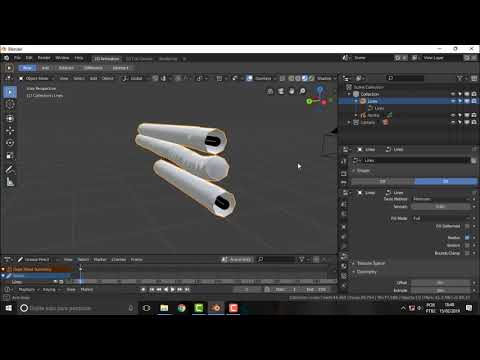
Task: Expand the Texture Space panel
Action: pos(369,263)
